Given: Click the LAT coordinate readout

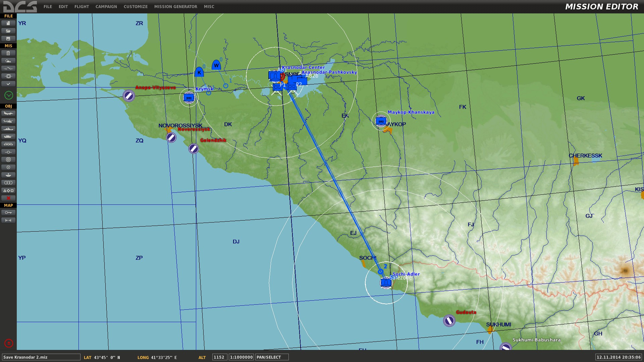Looking at the screenshot, I should click(x=102, y=358).
